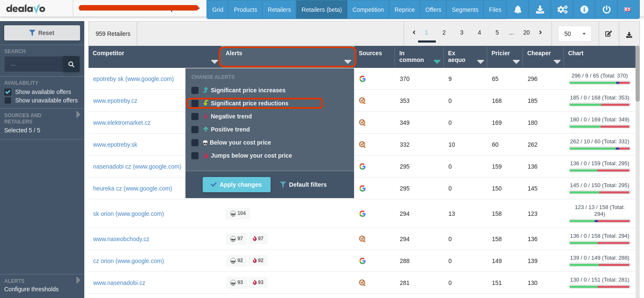
Task: Open www.nasenadobi.cz competitor link
Action: 119,283
